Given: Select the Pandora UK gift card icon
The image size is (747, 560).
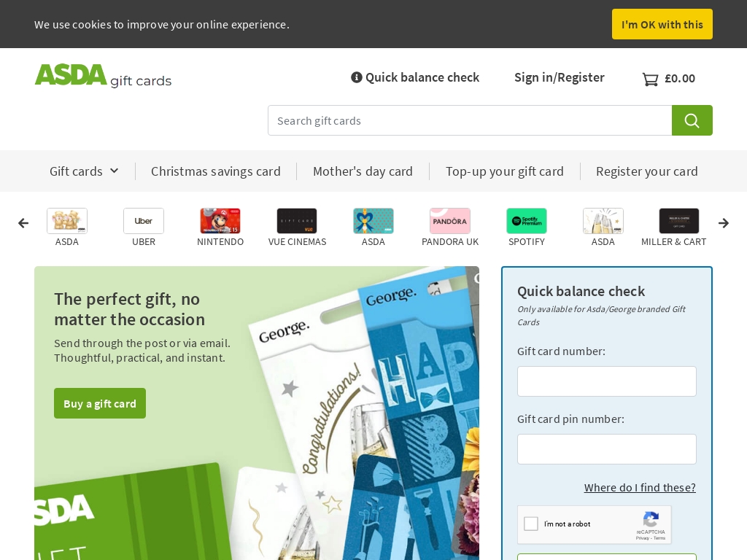Looking at the screenshot, I should [449, 221].
